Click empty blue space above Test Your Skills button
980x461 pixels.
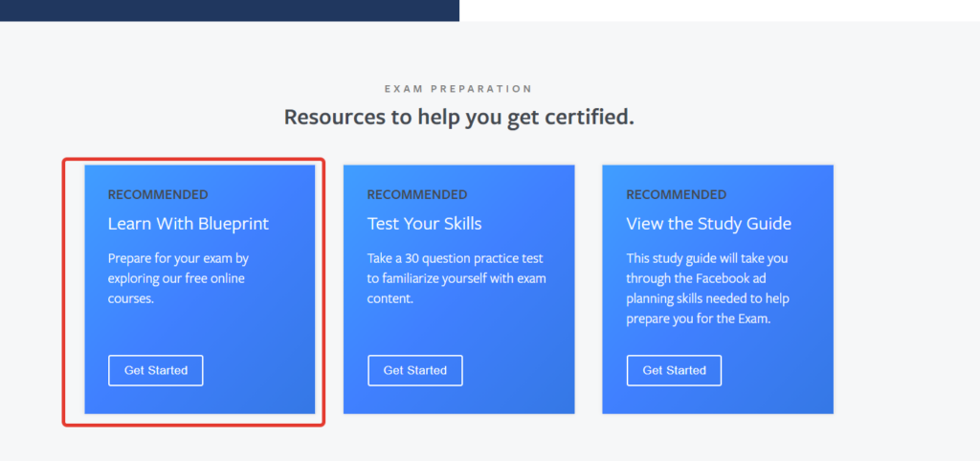pyautogui.click(x=459, y=330)
